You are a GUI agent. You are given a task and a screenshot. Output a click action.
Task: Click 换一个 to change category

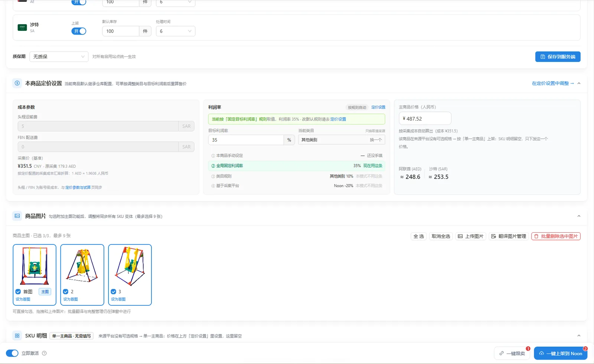click(376, 140)
